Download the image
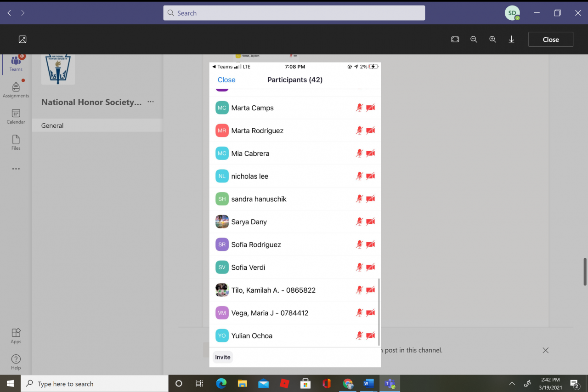This screenshot has width=588, height=392. tap(511, 40)
